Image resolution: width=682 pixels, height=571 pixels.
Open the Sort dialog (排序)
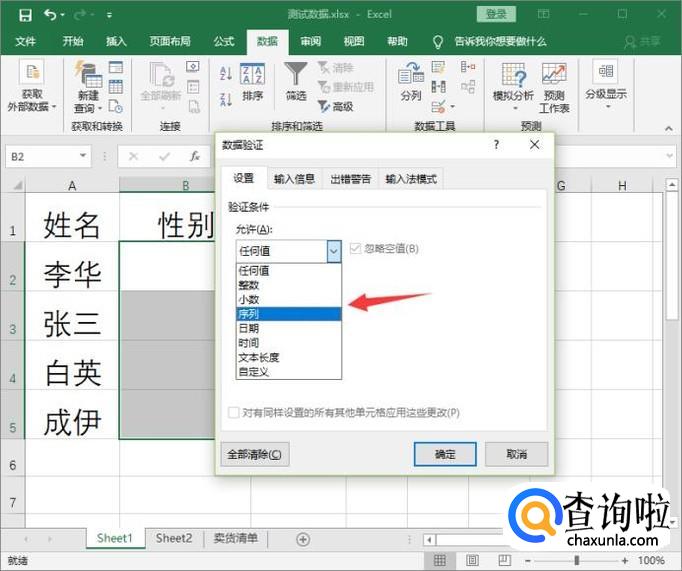(x=252, y=83)
